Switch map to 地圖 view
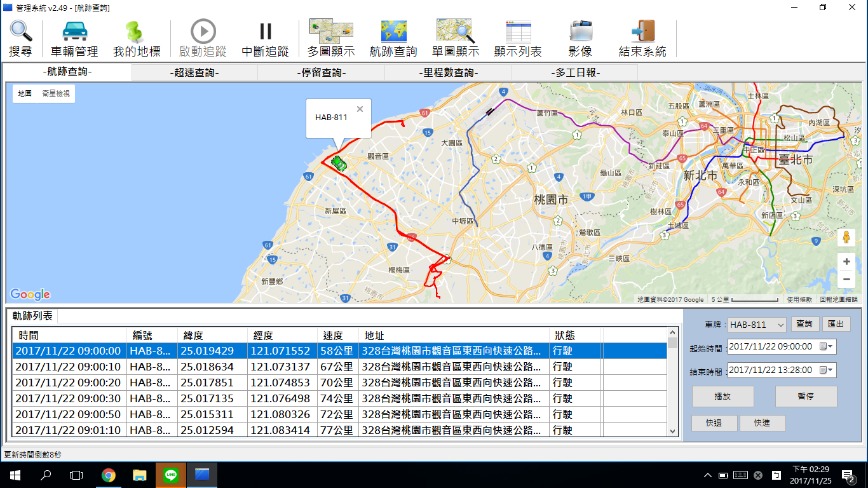868x488 pixels. 25,93
